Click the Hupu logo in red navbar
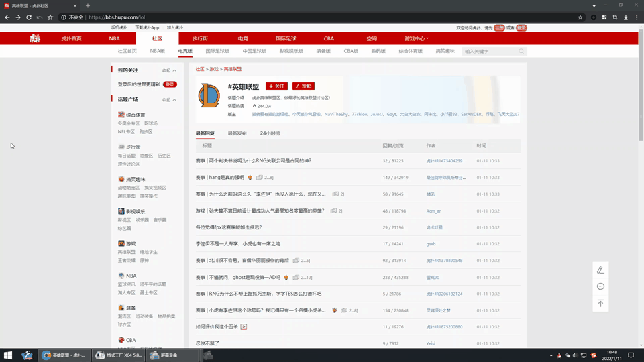 35,38
